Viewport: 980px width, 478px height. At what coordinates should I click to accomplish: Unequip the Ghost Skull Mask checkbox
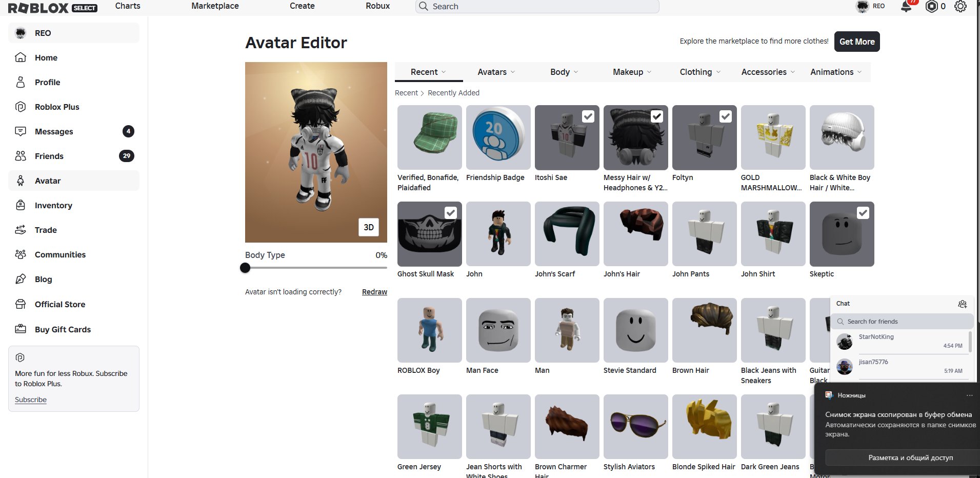coord(451,213)
